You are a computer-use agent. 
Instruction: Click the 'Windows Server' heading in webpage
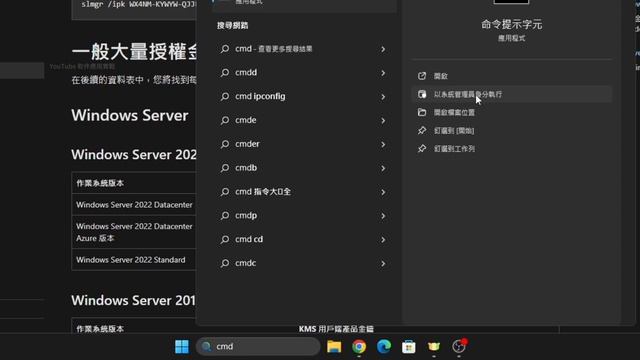point(130,115)
